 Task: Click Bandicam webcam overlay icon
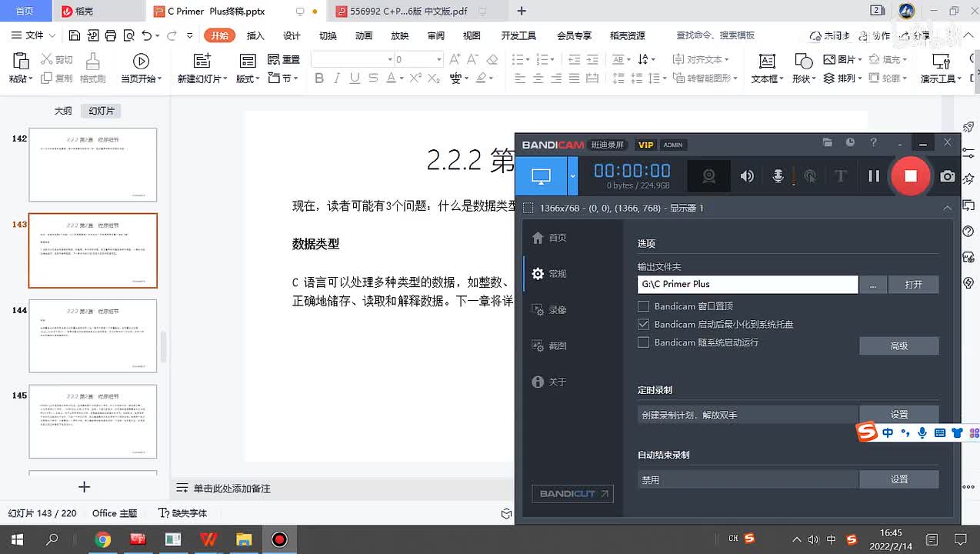point(708,176)
